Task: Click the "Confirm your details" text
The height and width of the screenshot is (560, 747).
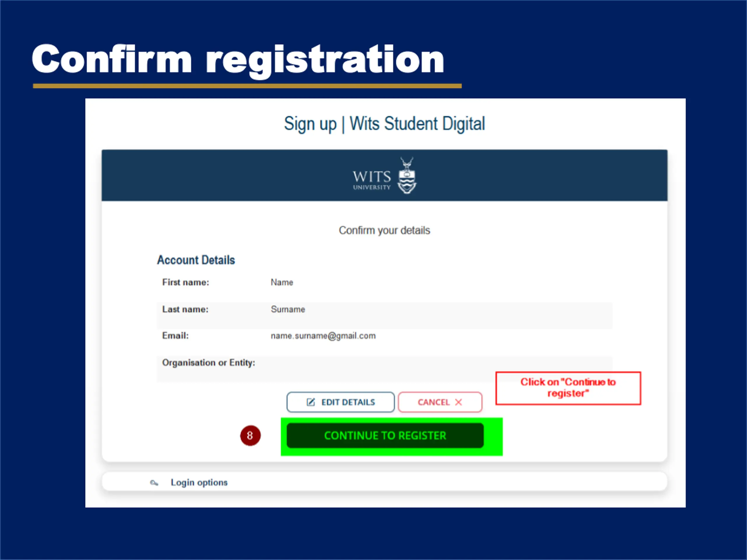Action: pos(384,230)
